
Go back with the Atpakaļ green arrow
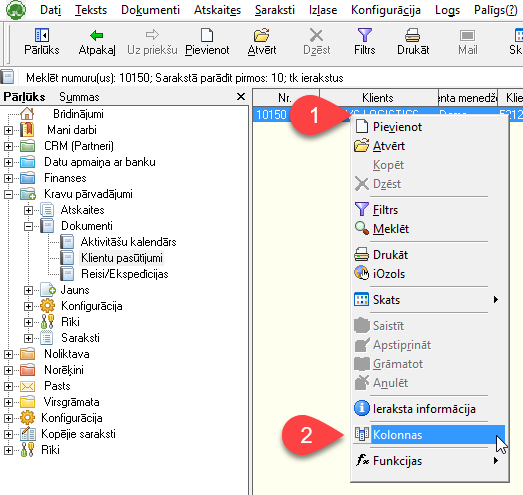pos(97,42)
